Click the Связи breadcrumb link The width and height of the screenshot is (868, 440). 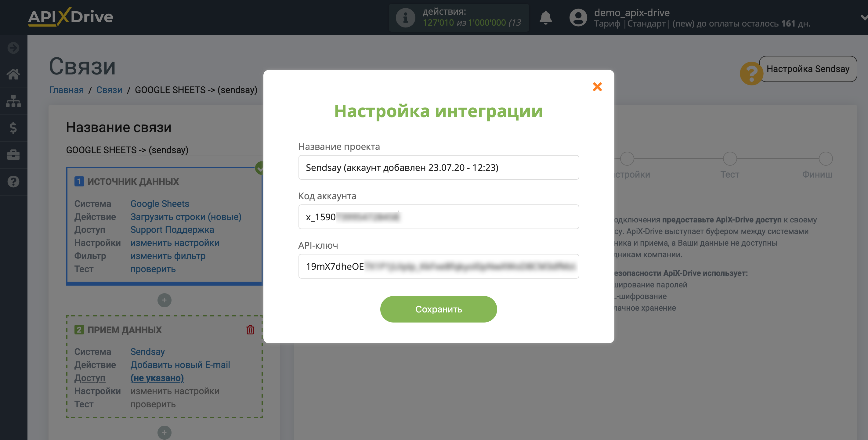[109, 90]
